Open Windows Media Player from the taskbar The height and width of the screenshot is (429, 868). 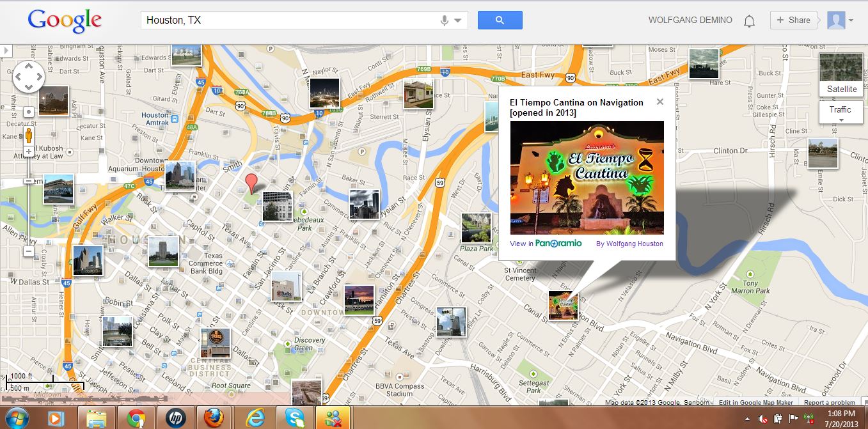[x=57, y=419]
